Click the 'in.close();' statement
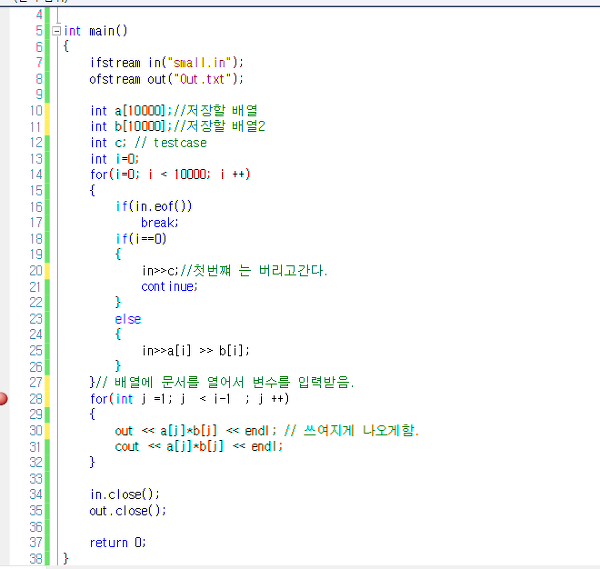This screenshot has width=600, height=569. (x=124, y=494)
